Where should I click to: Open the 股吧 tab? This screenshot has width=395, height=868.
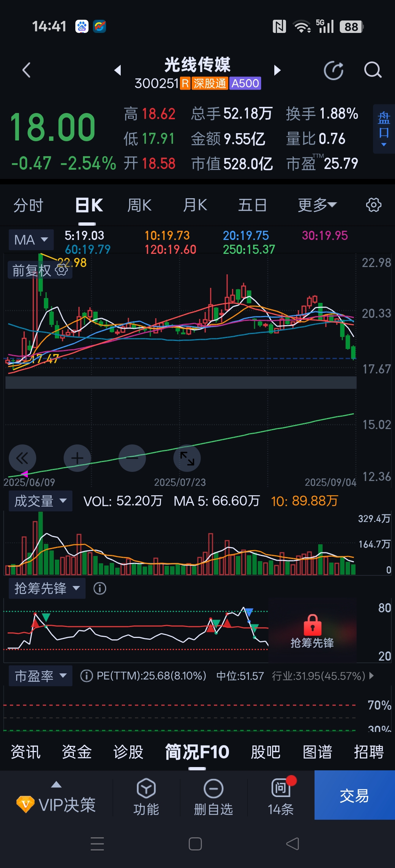tap(266, 752)
